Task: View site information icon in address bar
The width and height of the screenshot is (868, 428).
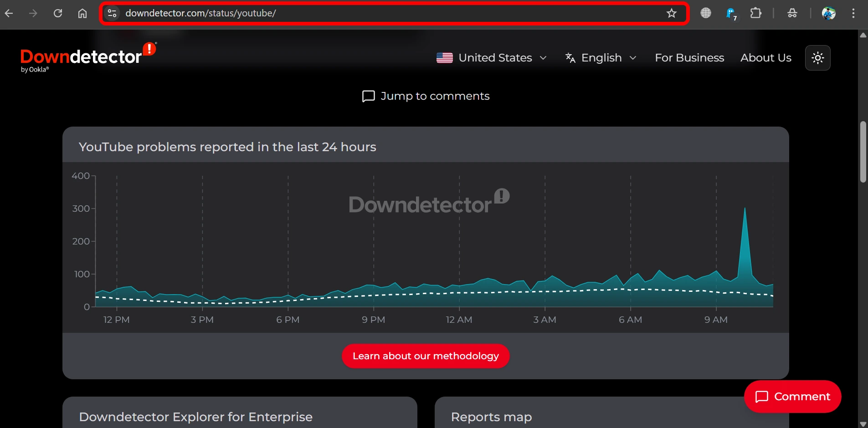Action: (x=112, y=13)
